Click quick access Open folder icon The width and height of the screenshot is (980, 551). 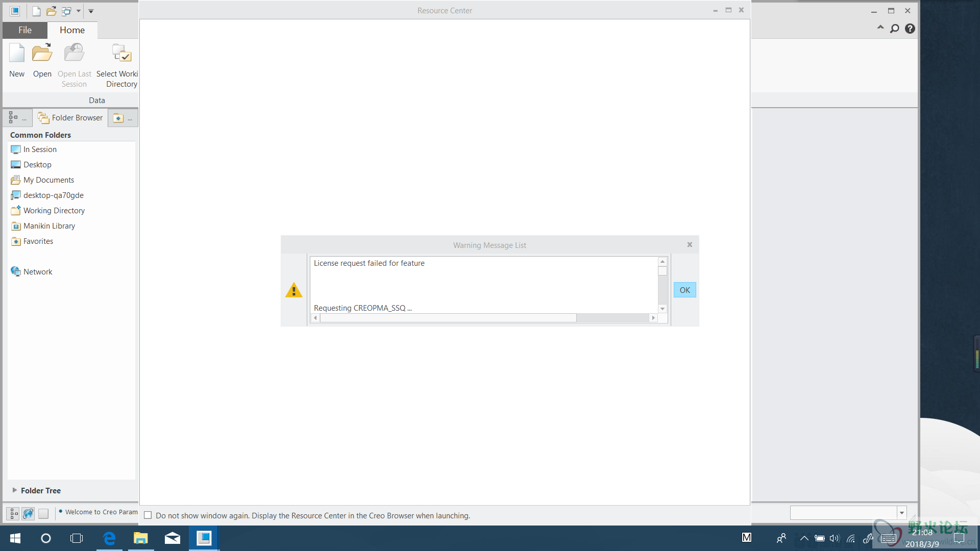51,11
